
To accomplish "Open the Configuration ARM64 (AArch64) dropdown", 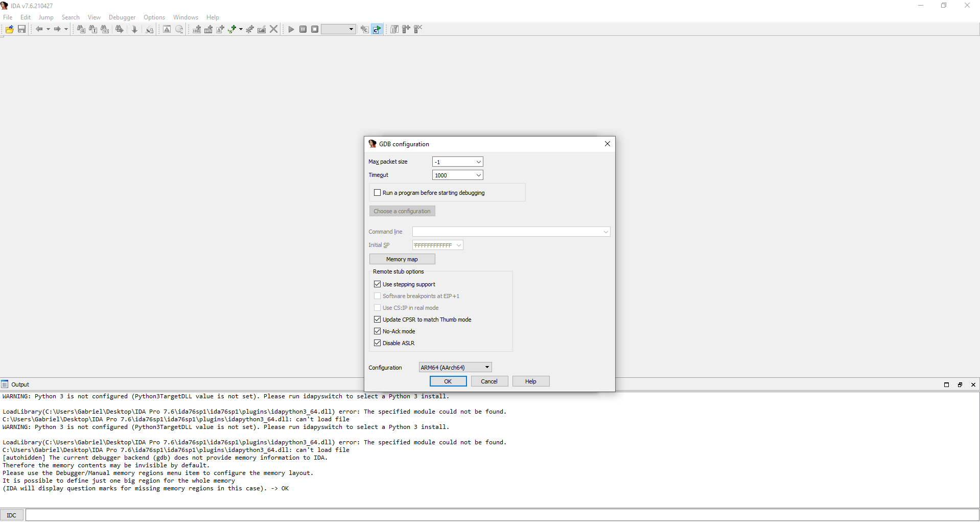I will pyautogui.click(x=455, y=368).
